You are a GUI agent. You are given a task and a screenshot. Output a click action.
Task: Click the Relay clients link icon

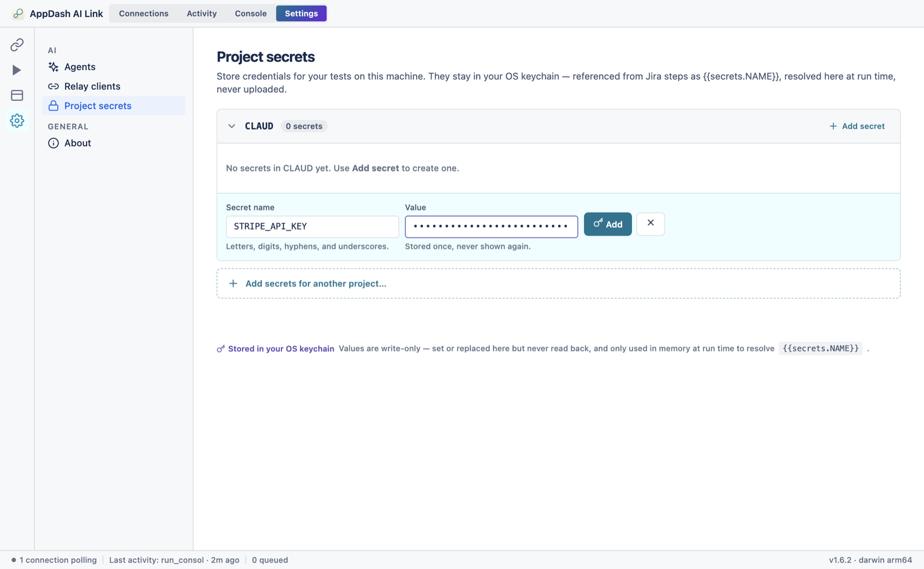coord(53,86)
